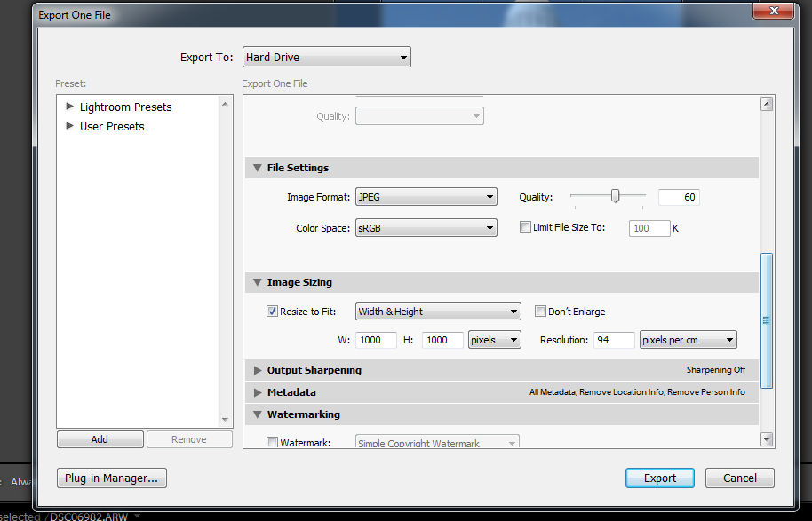Click the settings panel scroll-down arrow
Image resolution: width=812 pixels, height=521 pixels.
(766, 439)
